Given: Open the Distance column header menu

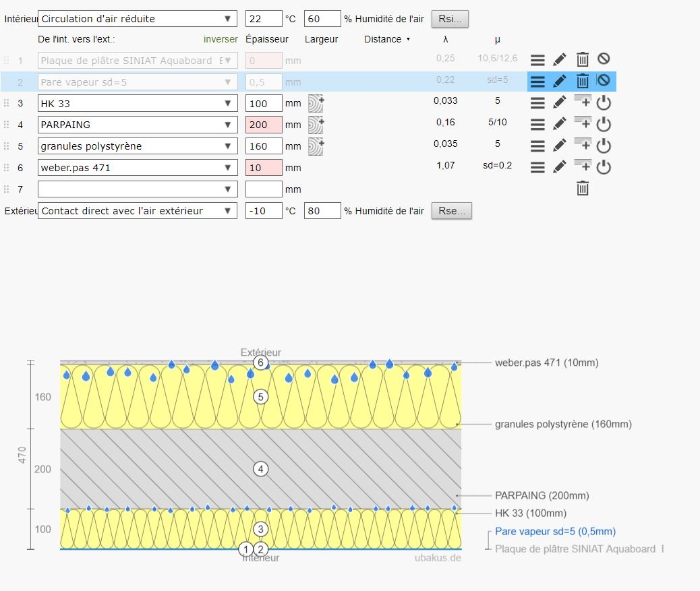Looking at the screenshot, I should point(387,39).
